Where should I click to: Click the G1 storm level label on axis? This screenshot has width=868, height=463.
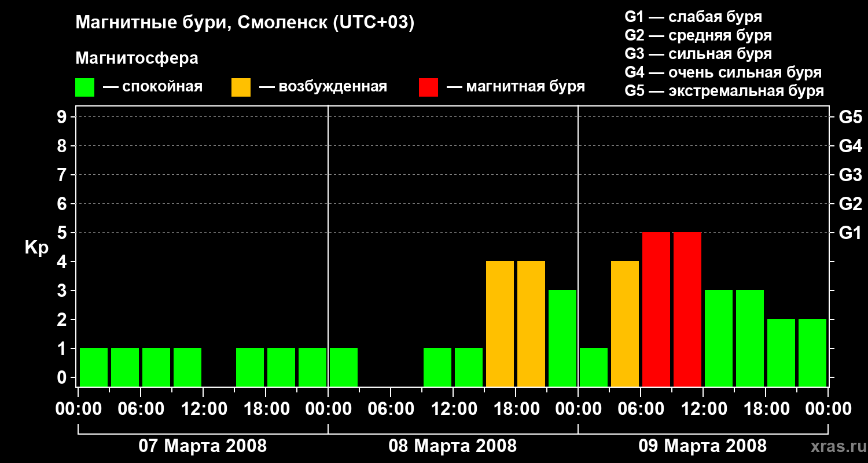coord(850,233)
